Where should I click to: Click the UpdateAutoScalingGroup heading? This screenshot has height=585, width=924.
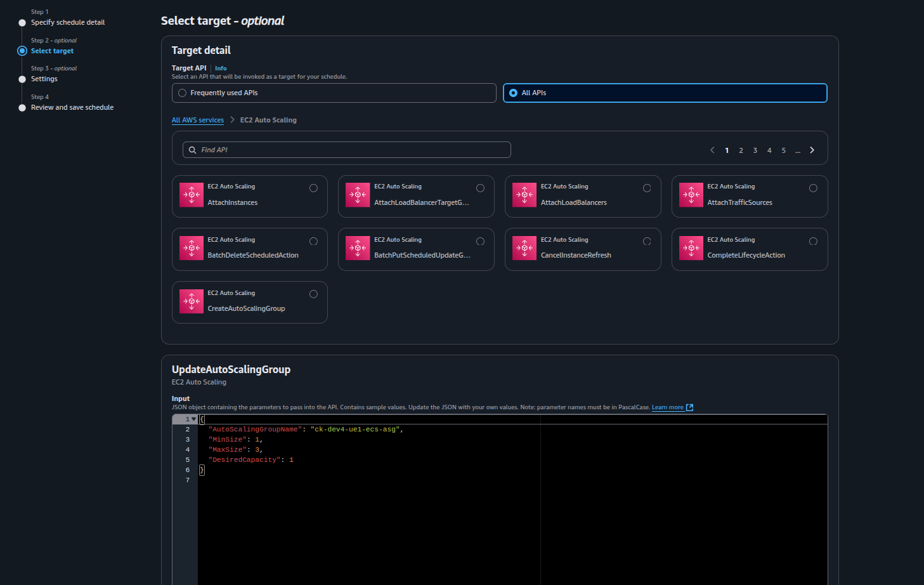[x=231, y=369]
